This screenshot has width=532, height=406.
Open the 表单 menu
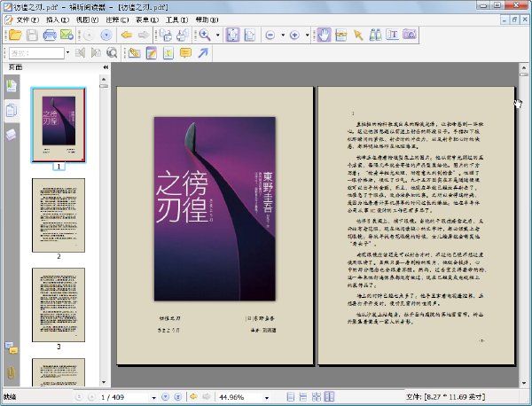tap(147, 20)
